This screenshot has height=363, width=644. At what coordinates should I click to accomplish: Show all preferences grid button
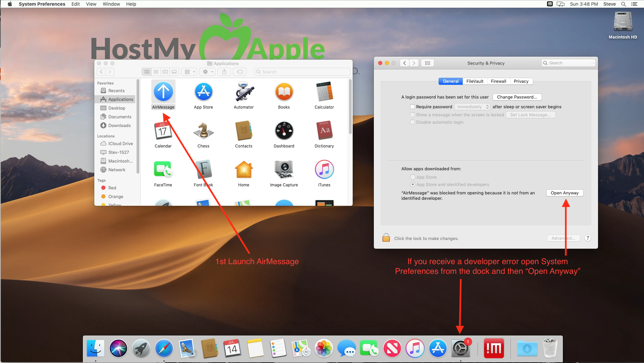(428, 63)
